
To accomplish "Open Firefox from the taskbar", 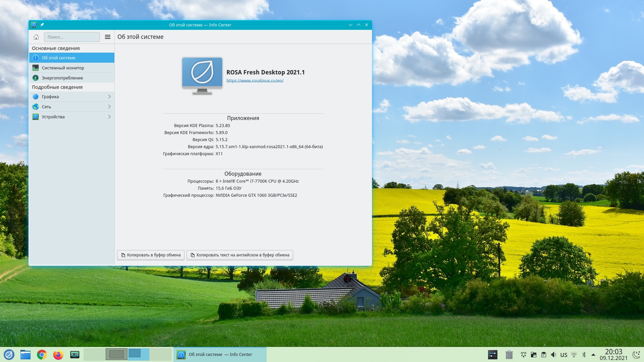I will tap(58, 354).
